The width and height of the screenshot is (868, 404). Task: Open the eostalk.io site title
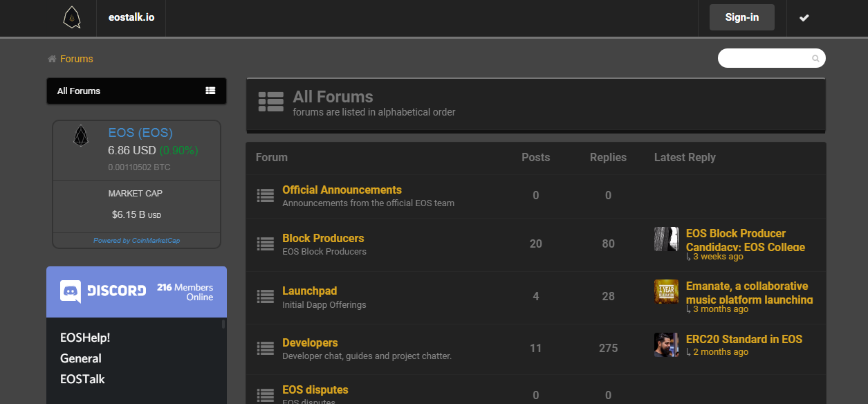tap(131, 17)
